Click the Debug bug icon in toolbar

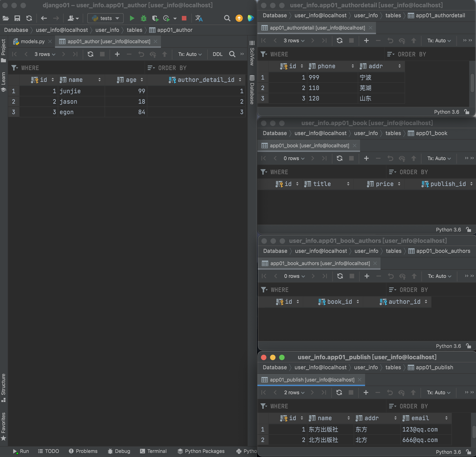point(143,18)
